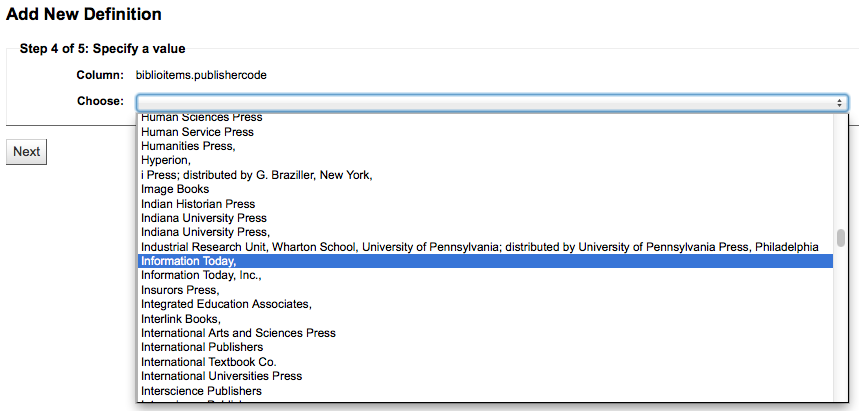
Task: Choose 'Insurors Press,' from the list
Action: pos(180,290)
